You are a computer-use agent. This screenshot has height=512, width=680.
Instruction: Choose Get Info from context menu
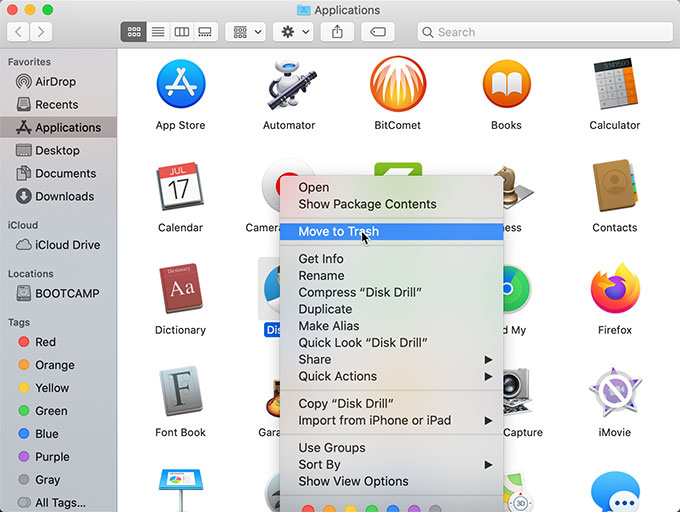coord(392,259)
